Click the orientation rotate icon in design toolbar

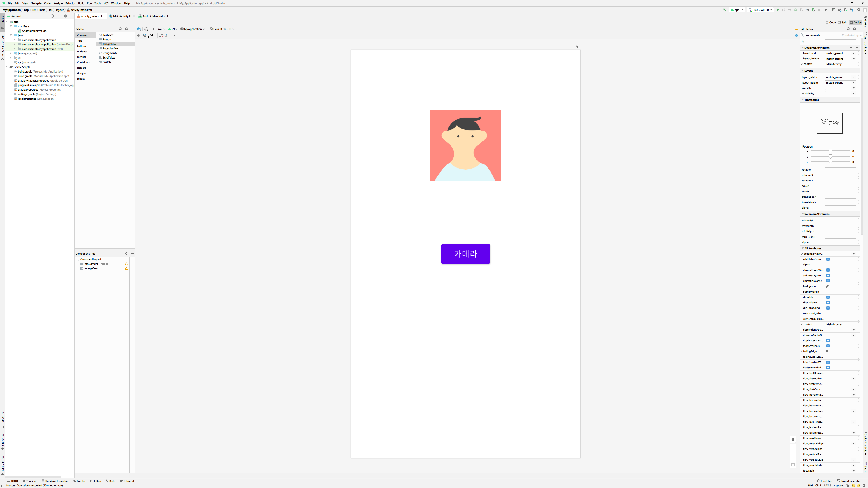pos(146,29)
